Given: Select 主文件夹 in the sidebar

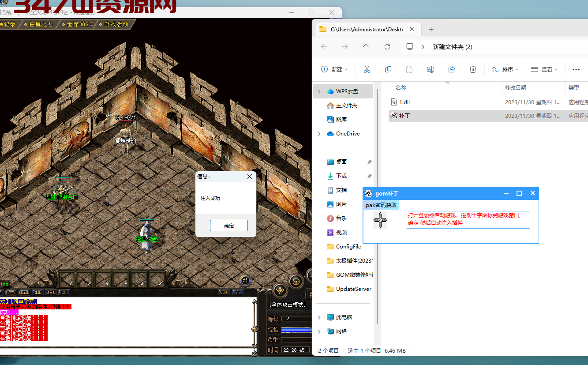Looking at the screenshot, I should pyautogui.click(x=347, y=105).
